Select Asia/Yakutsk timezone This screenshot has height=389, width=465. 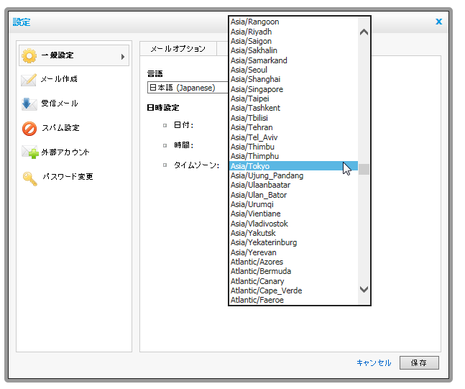[x=293, y=233]
